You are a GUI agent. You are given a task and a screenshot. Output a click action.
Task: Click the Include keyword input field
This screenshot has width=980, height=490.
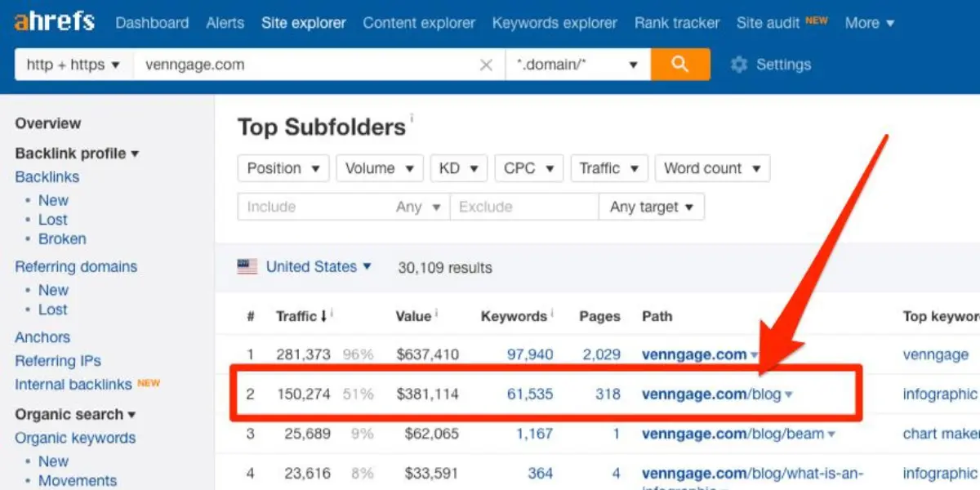coord(314,207)
